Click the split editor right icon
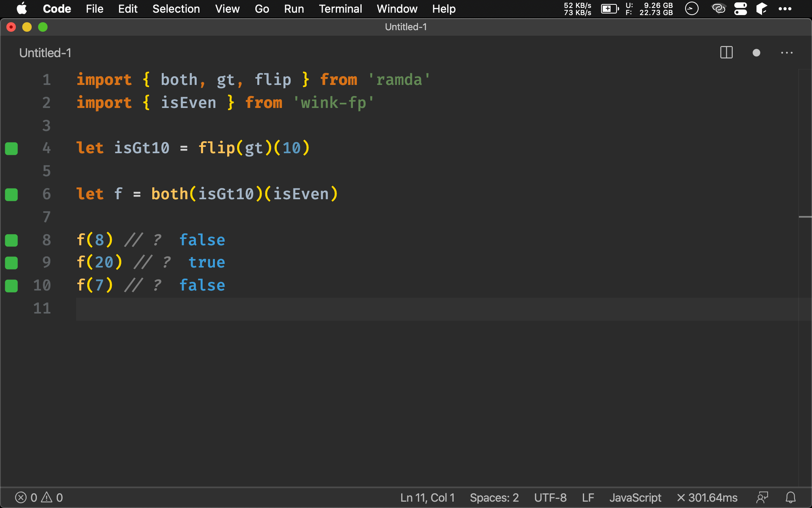Screen dimensions: 812x508 click(726, 53)
